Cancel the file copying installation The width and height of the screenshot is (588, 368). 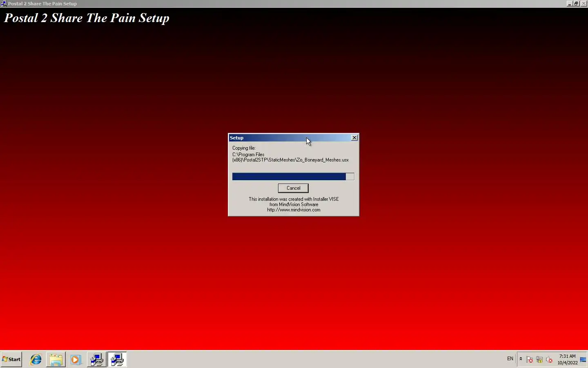pos(293,188)
